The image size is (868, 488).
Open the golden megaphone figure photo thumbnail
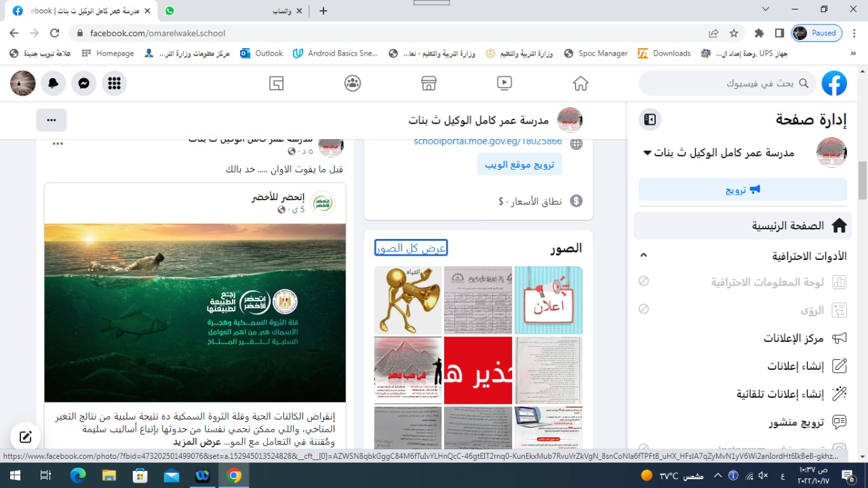408,300
